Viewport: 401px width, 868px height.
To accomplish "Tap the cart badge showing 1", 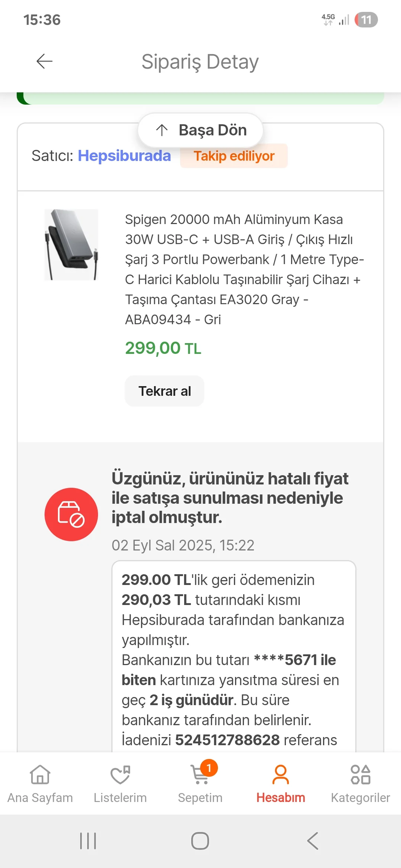I will 209,768.
